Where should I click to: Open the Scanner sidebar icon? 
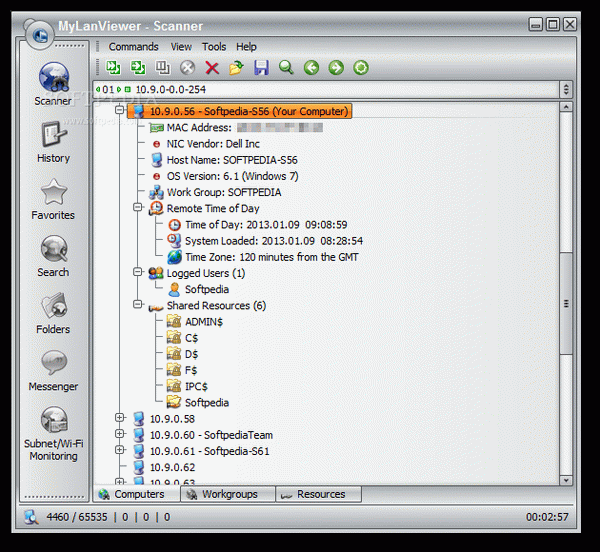(x=54, y=77)
